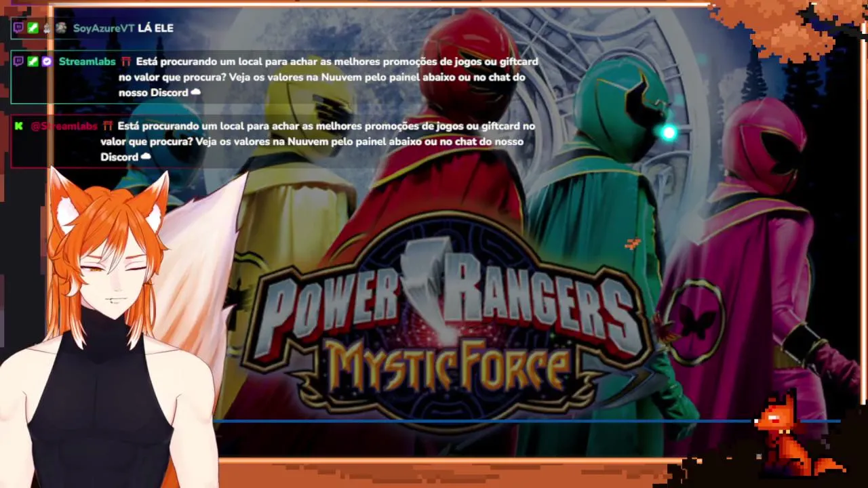
Task: Click the Twitch badge beside SoyAzureVT
Action: [x=19, y=28]
